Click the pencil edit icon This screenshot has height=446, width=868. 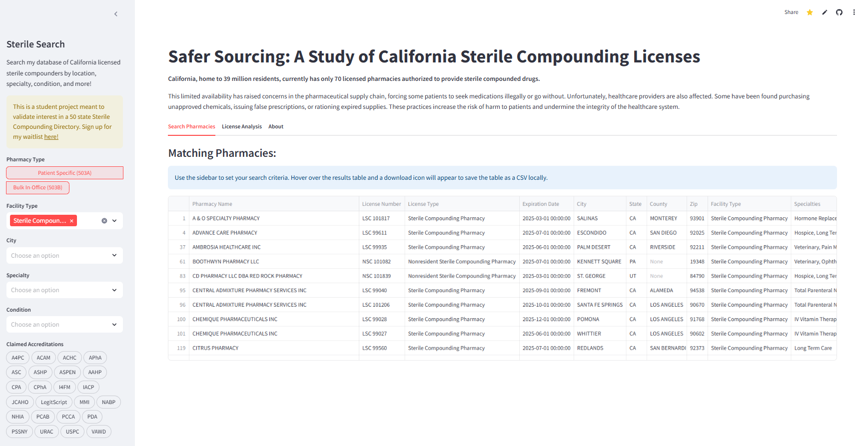coord(825,12)
